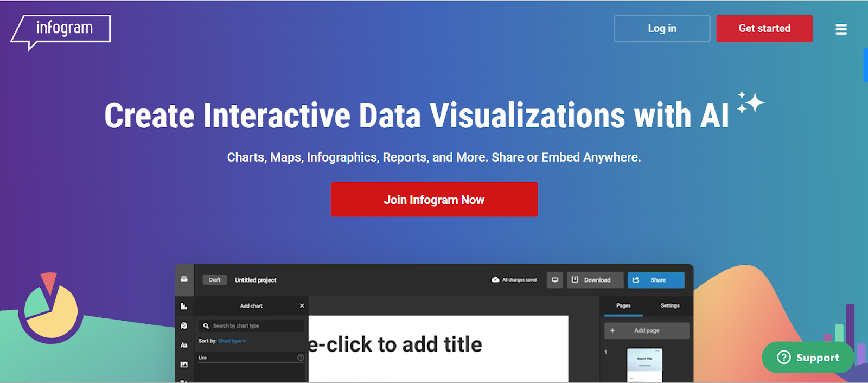Click the Add chart panel heading
Image resolution: width=868 pixels, height=383 pixels.
[251, 306]
